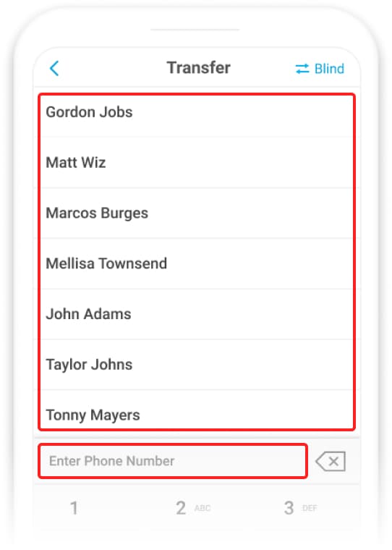Tap the 2 key on the dial pad
This screenshot has width=392, height=550.
point(181,508)
